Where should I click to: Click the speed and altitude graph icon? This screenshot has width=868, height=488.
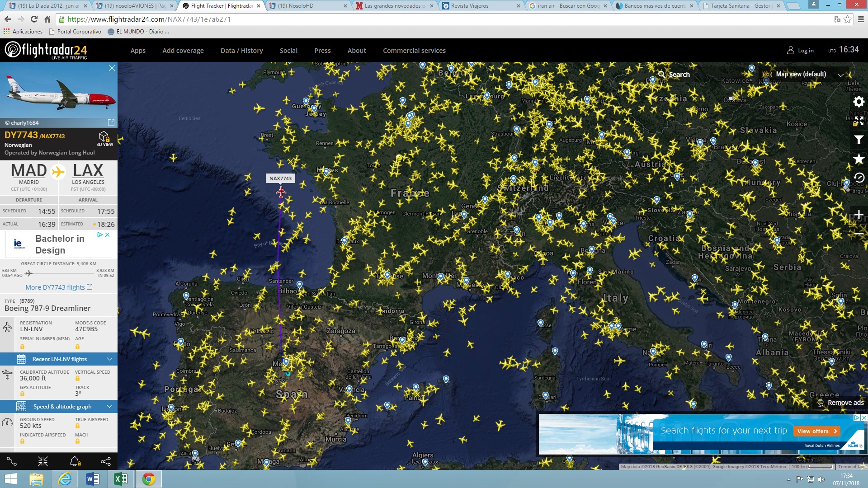pos(21,406)
